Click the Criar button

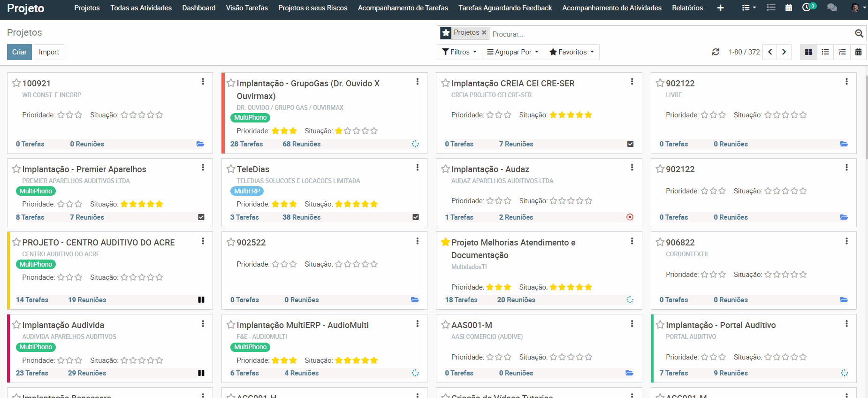pos(19,52)
